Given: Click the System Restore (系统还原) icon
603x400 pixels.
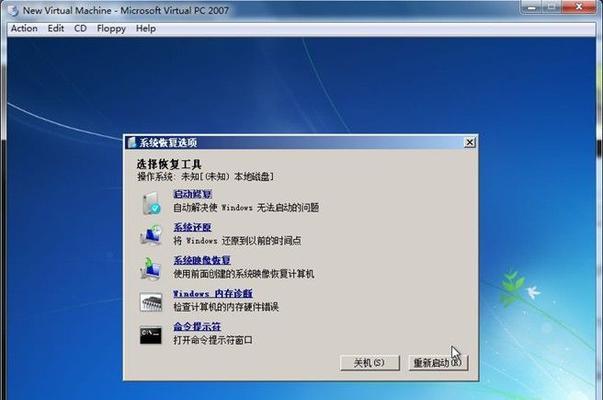Looking at the screenshot, I should (x=151, y=235).
